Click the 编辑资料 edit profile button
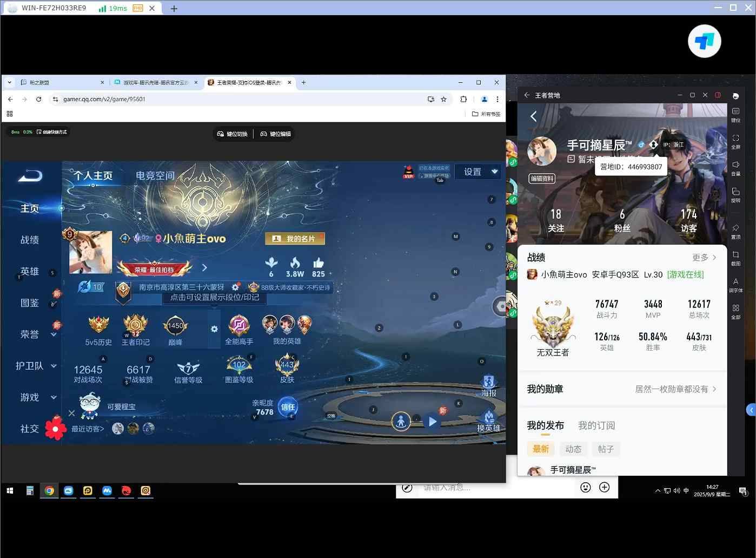This screenshot has width=756, height=558. (542, 179)
